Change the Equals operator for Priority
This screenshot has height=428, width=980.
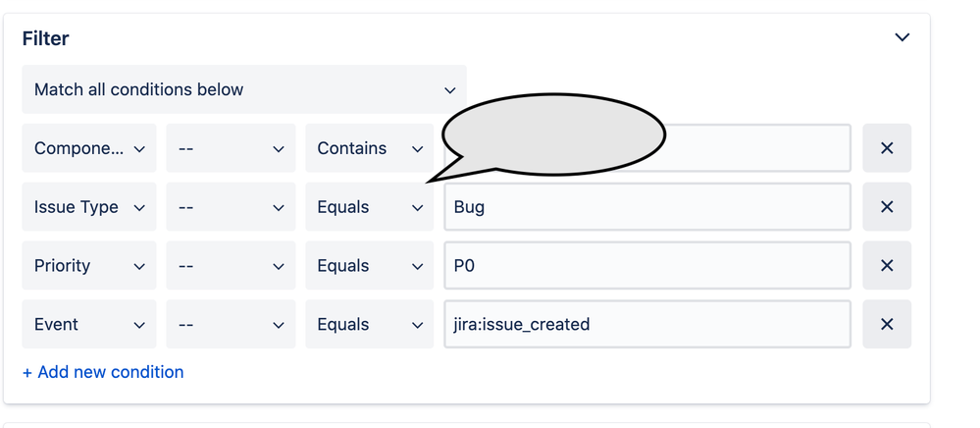click(x=370, y=266)
